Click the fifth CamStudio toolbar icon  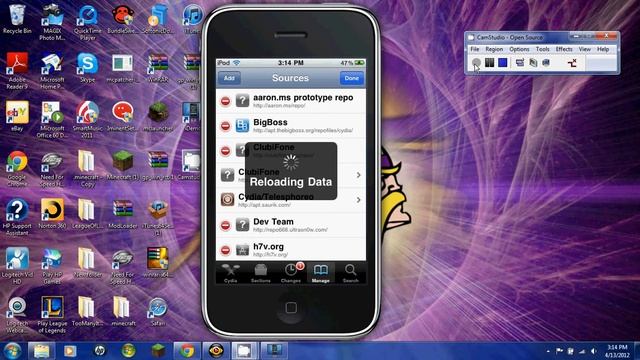(533, 62)
